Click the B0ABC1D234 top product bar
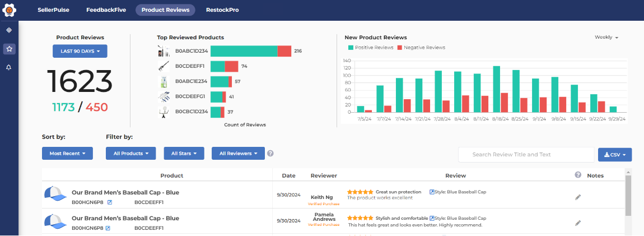 (x=250, y=51)
